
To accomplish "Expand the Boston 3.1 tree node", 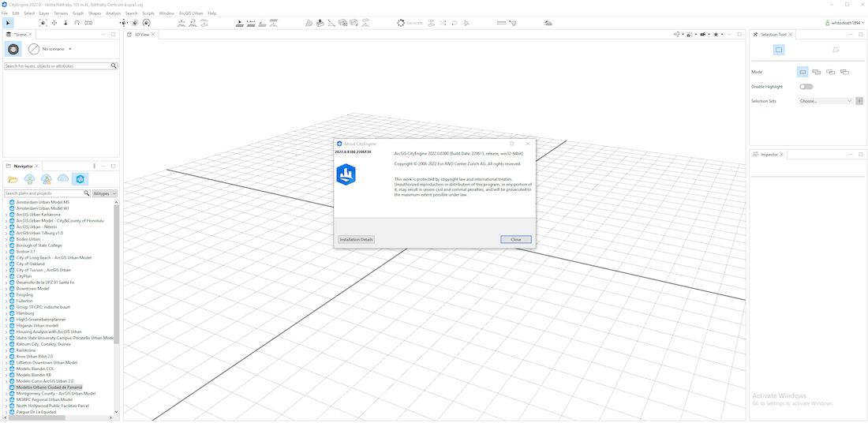I will (6, 252).
